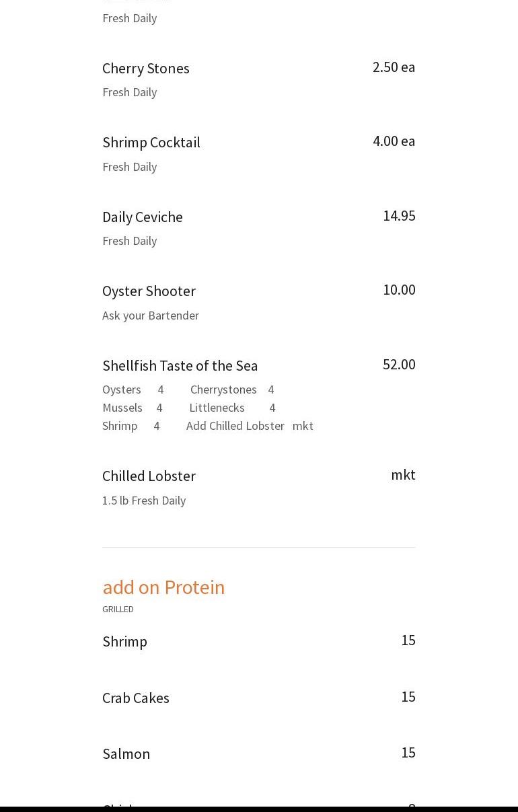Click the Add Chilled Lobster mkt text
Screen dimensions: 518x812
coord(249,426)
